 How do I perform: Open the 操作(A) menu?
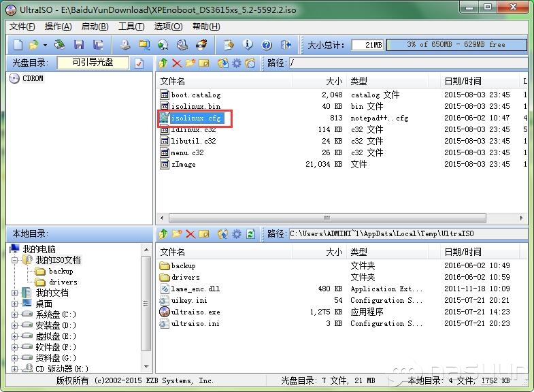pos(59,27)
